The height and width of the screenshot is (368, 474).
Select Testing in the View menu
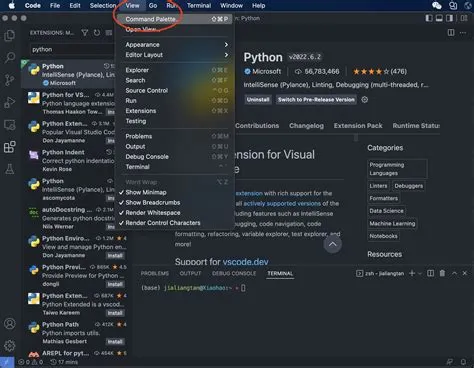(174, 121)
